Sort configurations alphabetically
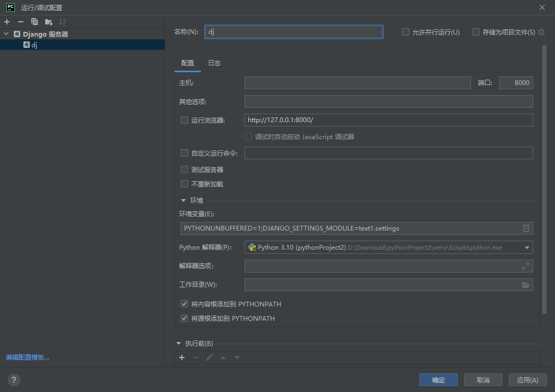 pyautogui.click(x=62, y=22)
